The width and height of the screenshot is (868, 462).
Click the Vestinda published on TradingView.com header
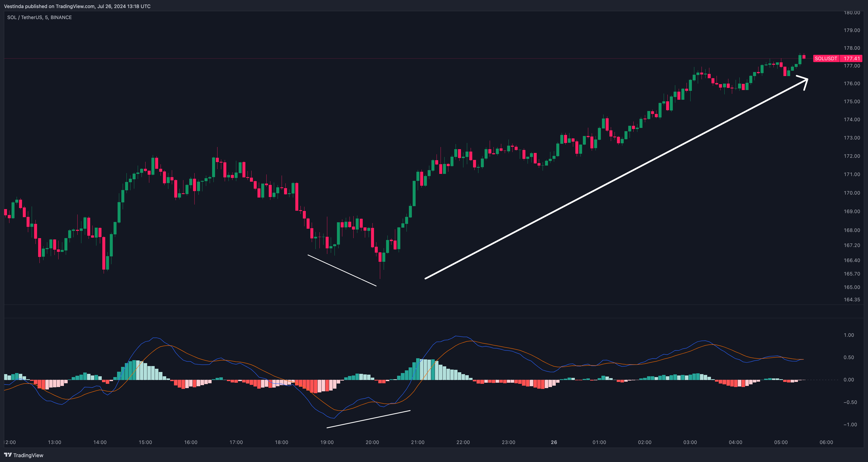tap(77, 6)
